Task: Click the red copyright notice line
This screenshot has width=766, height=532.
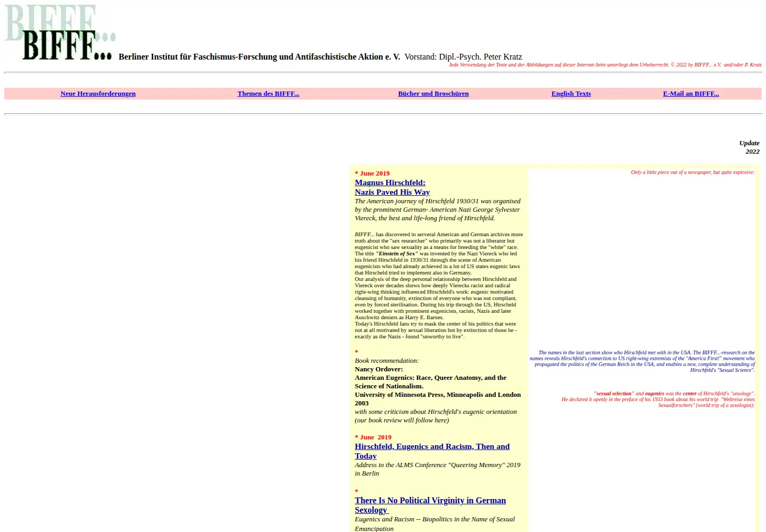Action: 605,65
